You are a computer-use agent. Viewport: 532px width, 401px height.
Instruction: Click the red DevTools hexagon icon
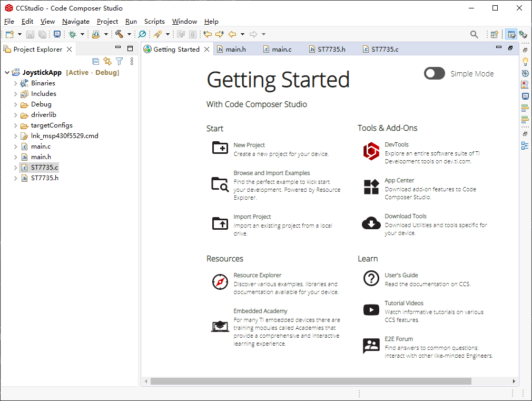tap(371, 151)
